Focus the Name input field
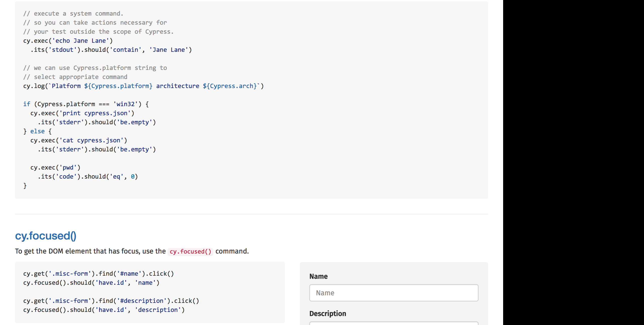The height and width of the screenshot is (325, 644). tap(394, 293)
